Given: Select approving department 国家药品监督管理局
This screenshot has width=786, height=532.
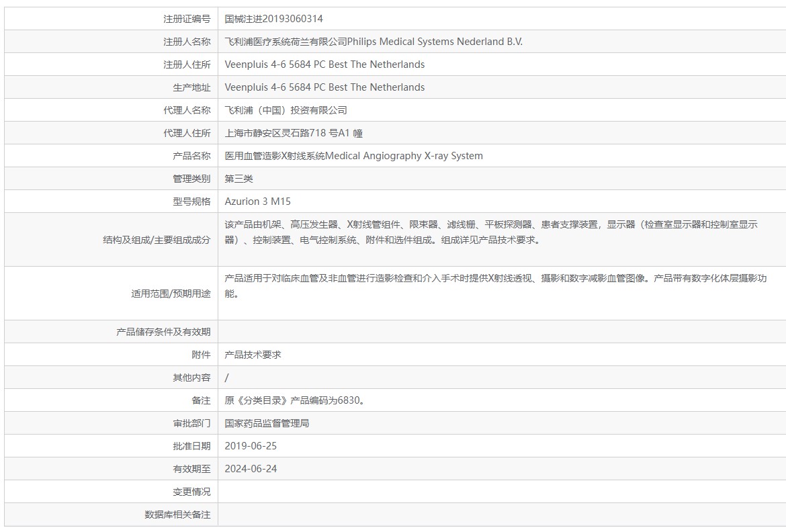Looking at the screenshot, I should (x=267, y=424).
